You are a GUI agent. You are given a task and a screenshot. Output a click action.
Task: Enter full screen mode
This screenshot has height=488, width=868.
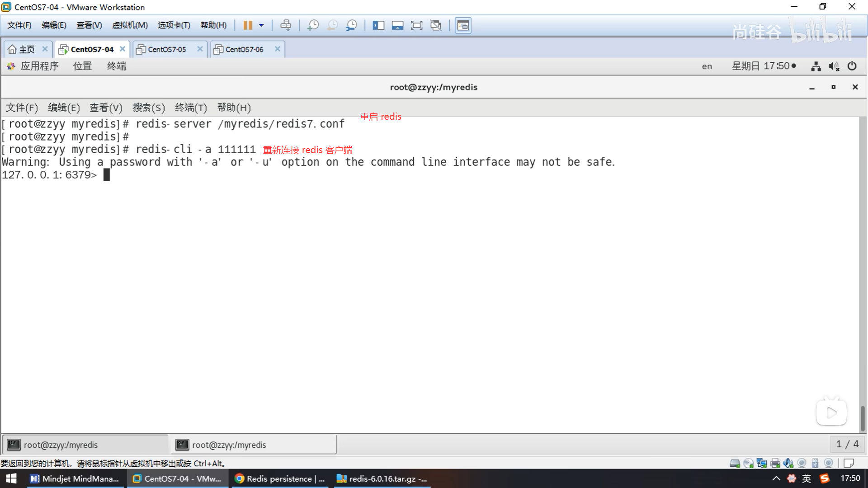click(416, 25)
